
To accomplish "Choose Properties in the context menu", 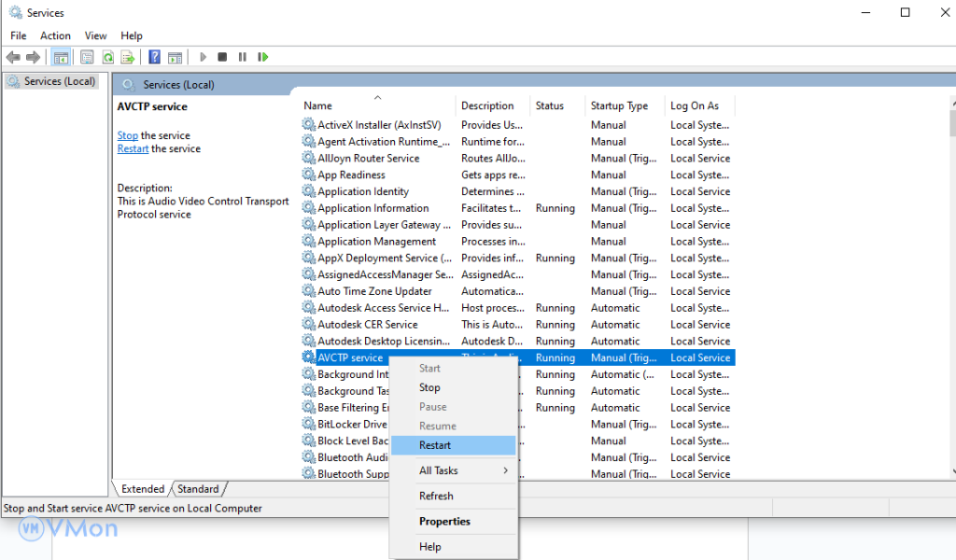I will tap(454, 522).
